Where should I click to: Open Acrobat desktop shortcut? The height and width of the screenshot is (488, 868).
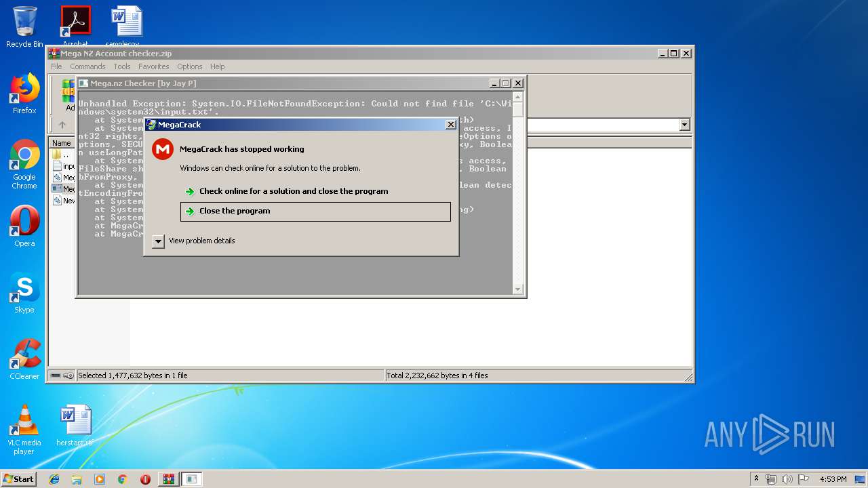(75, 26)
